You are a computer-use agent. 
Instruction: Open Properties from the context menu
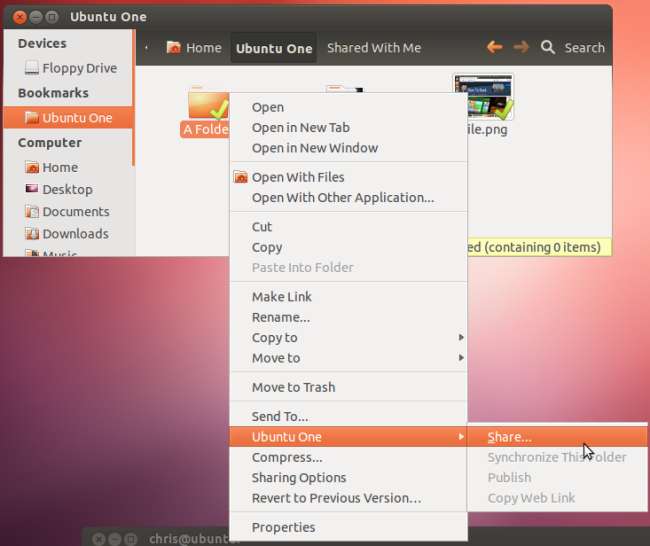[x=348, y=527]
